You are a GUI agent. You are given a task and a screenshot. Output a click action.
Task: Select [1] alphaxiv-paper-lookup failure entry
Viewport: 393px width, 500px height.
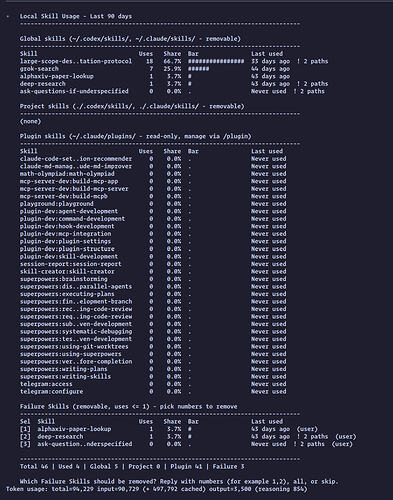pos(169,429)
